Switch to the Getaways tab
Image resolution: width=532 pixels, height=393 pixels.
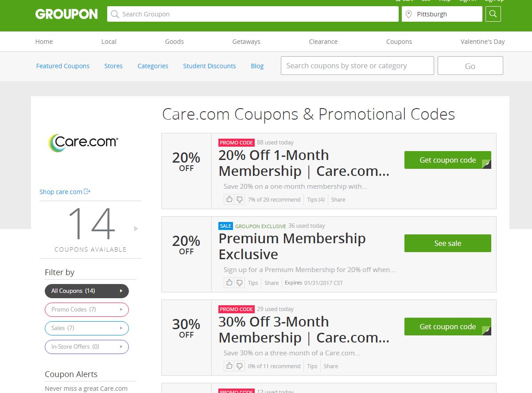point(246,41)
